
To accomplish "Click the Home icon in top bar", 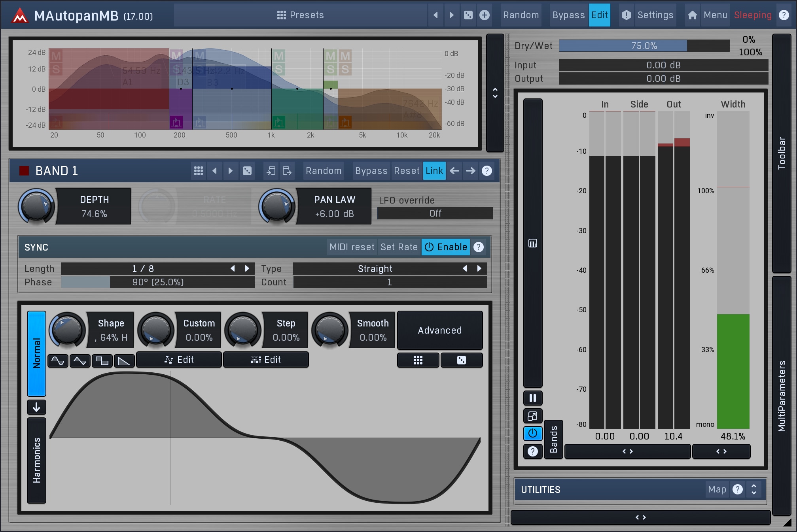I will pos(692,15).
